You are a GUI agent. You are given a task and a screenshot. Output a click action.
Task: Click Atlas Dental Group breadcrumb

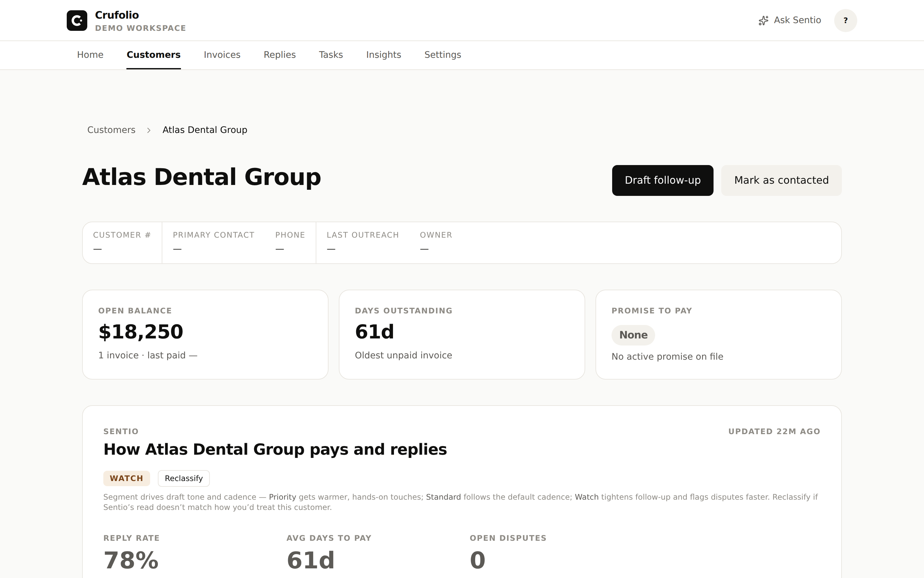coord(205,130)
